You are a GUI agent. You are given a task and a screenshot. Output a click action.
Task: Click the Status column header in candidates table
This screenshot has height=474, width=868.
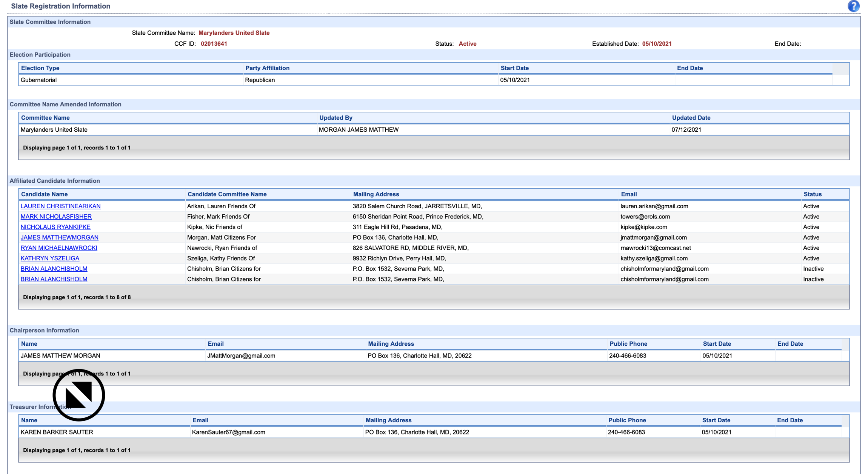(812, 194)
